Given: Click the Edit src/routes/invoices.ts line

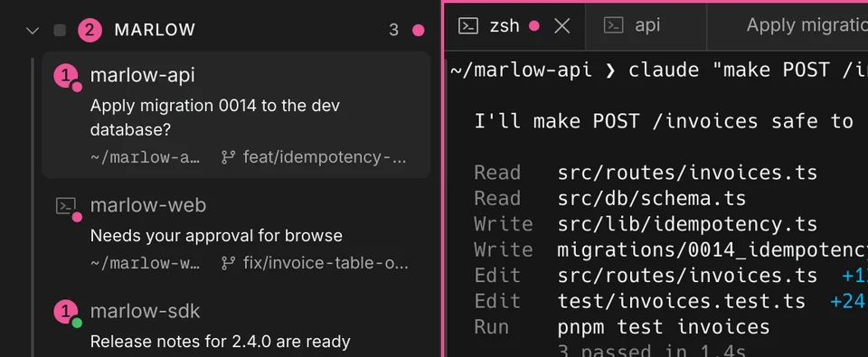Looking at the screenshot, I should [x=671, y=276].
